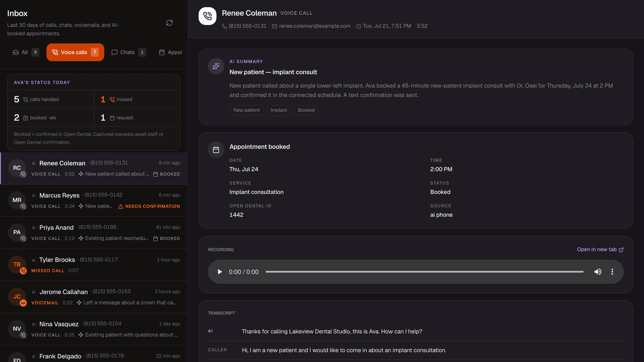Click the BOOKED badge on Priya Anand row
This screenshot has height=362, width=644.
(167, 239)
